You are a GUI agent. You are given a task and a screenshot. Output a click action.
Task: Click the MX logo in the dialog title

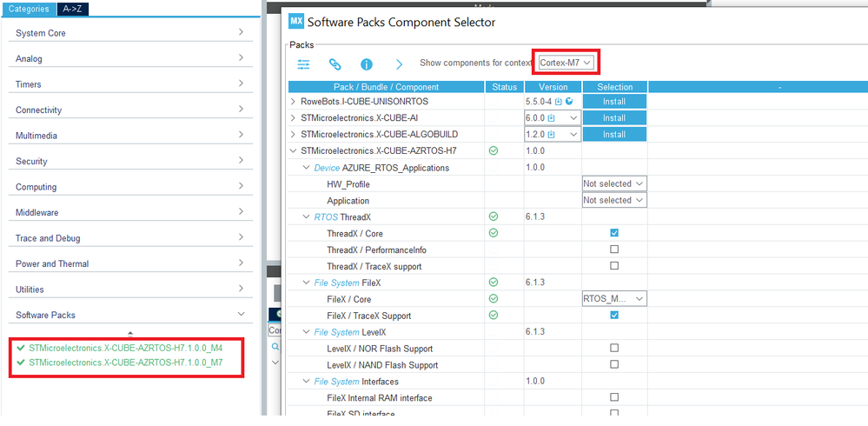(x=296, y=22)
